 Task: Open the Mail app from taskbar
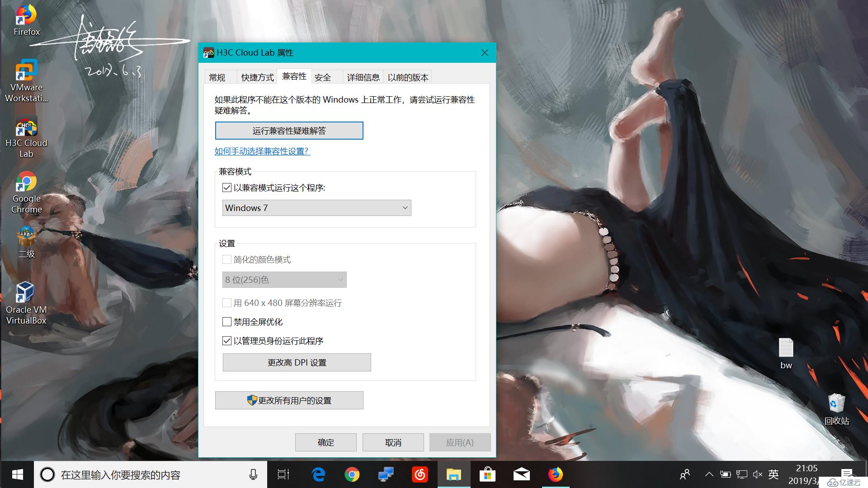[x=521, y=474]
